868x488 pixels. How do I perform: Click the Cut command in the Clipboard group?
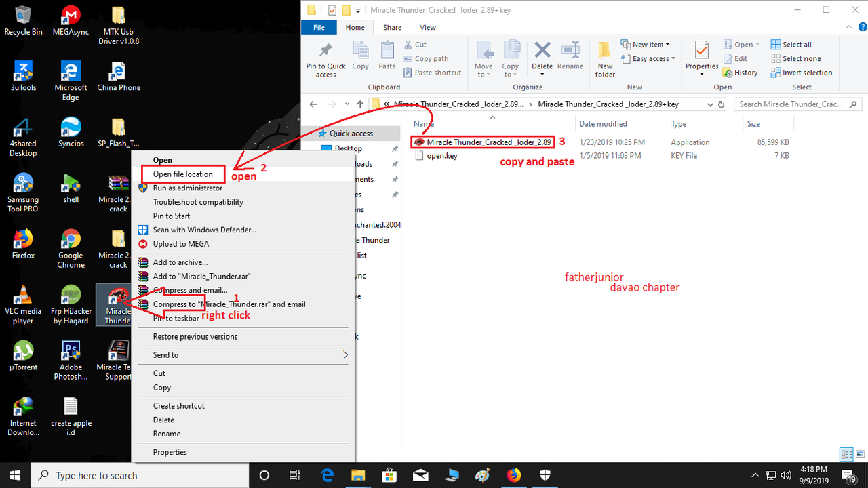[x=415, y=45]
